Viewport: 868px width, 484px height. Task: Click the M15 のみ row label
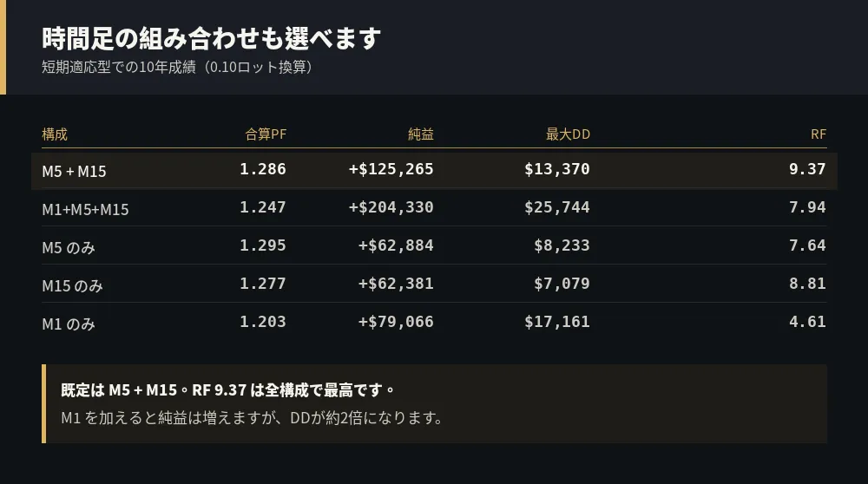(x=73, y=286)
